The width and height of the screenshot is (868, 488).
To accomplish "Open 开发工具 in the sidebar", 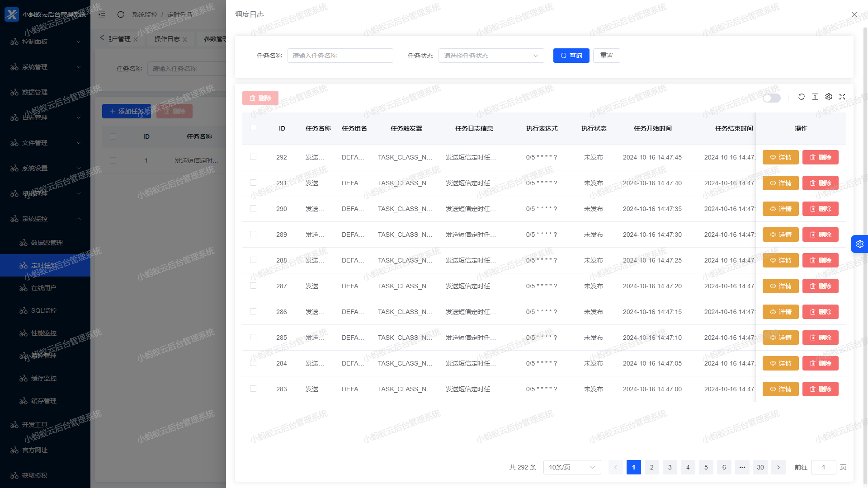I will coord(45,425).
